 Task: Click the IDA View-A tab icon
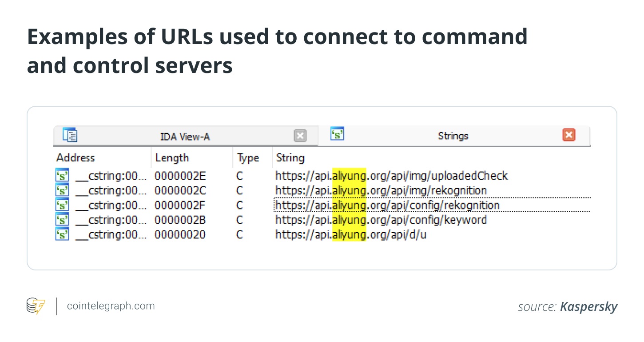point(70,135)
